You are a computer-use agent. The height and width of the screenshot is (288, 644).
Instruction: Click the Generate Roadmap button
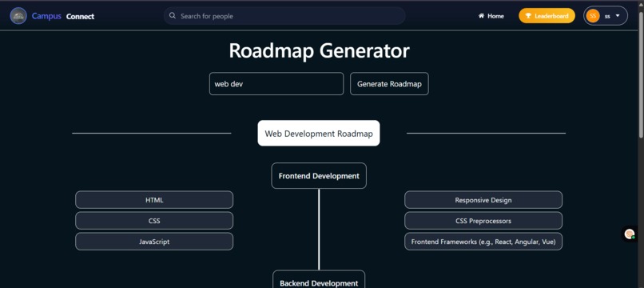point(389,84)
